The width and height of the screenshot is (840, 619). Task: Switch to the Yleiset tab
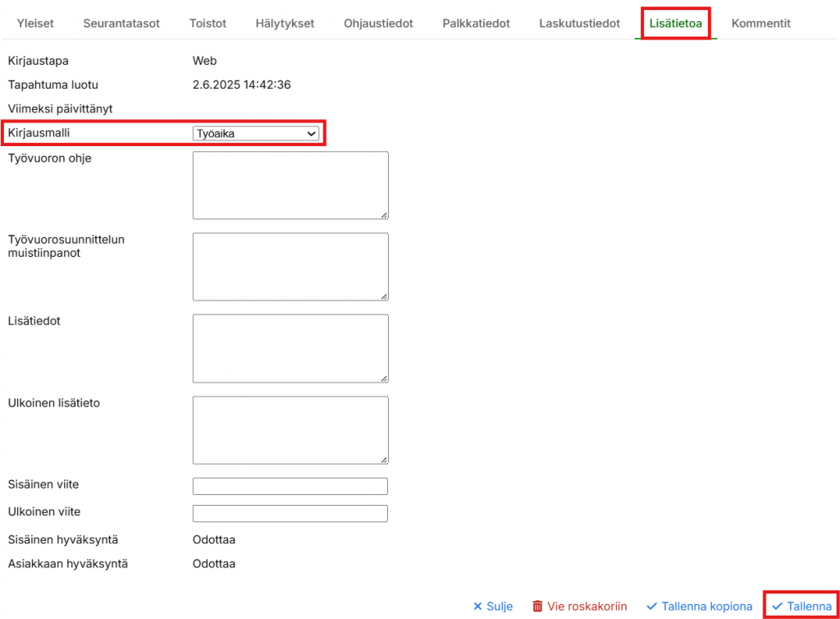35,23
